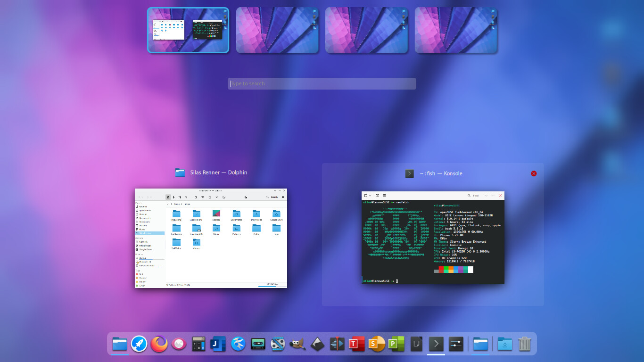Open the Inkscape dock icon
Image resolution: width=644 pixels, height=362 pixels.
[317, 344]
